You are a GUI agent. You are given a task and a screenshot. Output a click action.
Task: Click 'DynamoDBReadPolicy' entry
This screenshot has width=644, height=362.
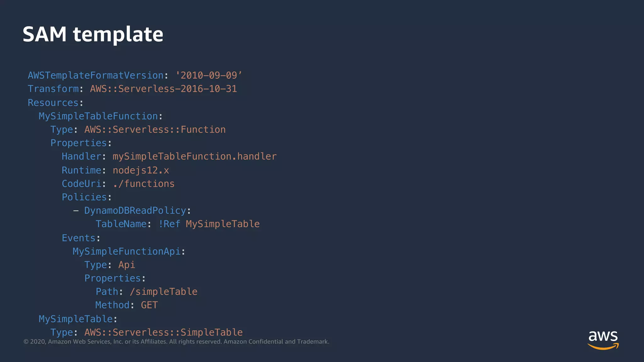point(135,211)
